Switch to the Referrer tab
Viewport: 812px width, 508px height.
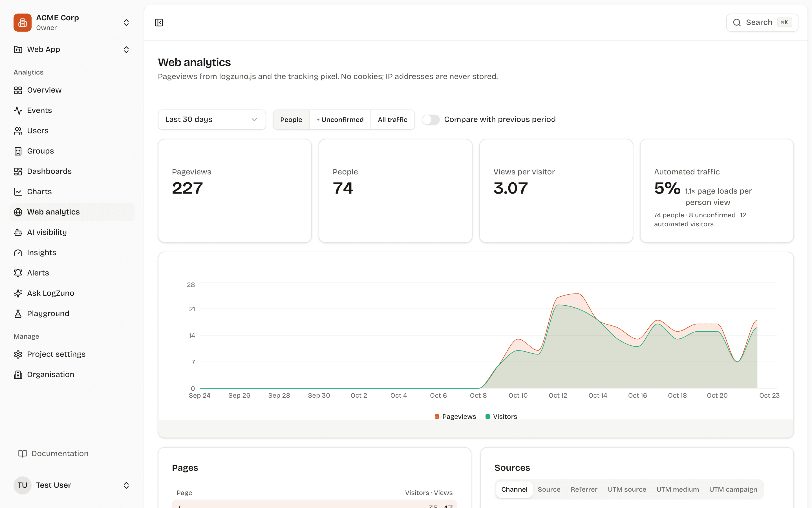click(584, 490)
